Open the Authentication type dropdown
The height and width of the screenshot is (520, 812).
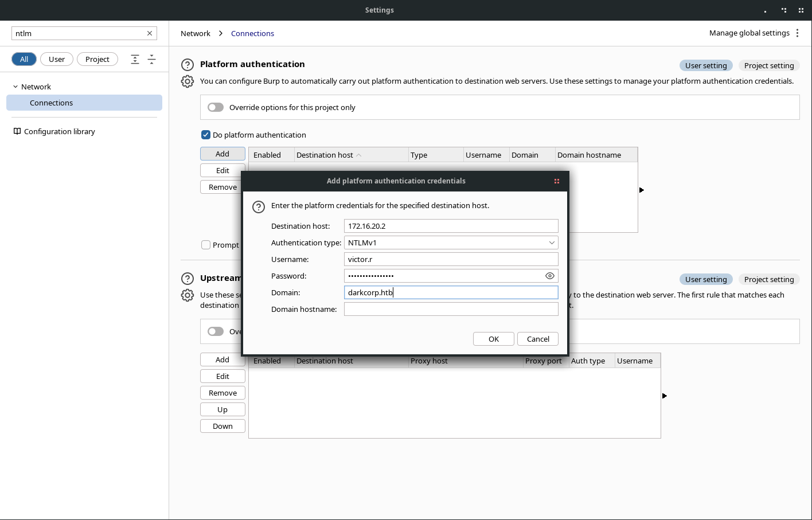451,243
